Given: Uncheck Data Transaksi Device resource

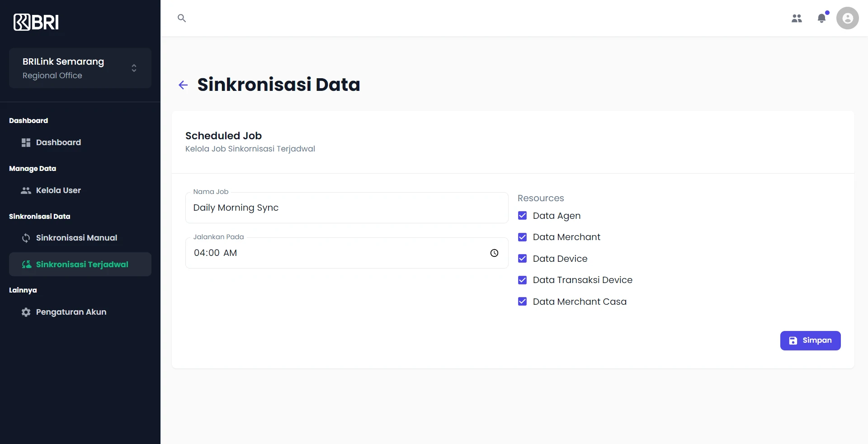Looking at the screenshot, I should (522, 280).
